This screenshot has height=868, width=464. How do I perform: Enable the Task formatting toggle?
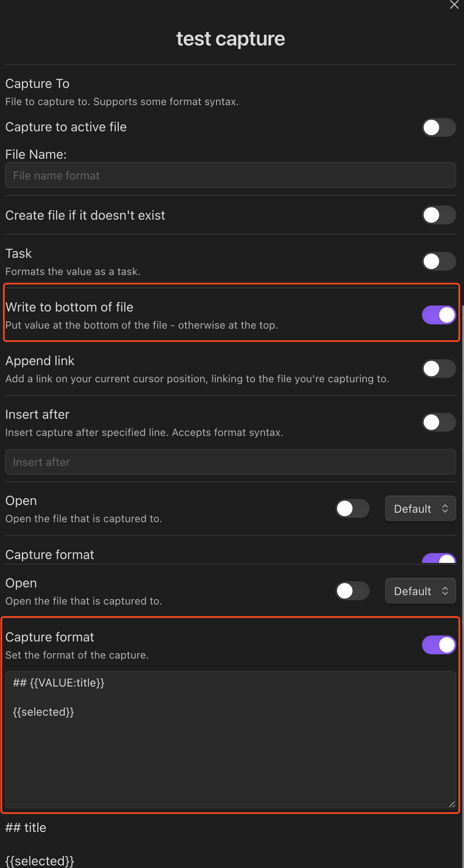pyautogui.click(x=439, y=261)
